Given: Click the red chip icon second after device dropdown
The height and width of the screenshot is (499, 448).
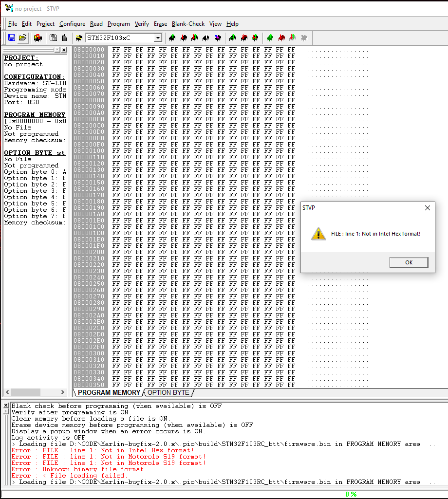Looking at the screenshot, I should click(184, 38).
